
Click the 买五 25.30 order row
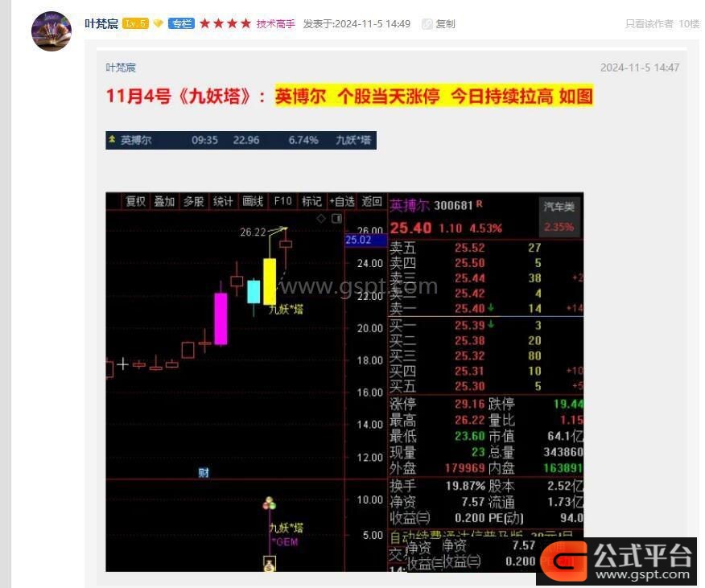[x=486, y=386]
